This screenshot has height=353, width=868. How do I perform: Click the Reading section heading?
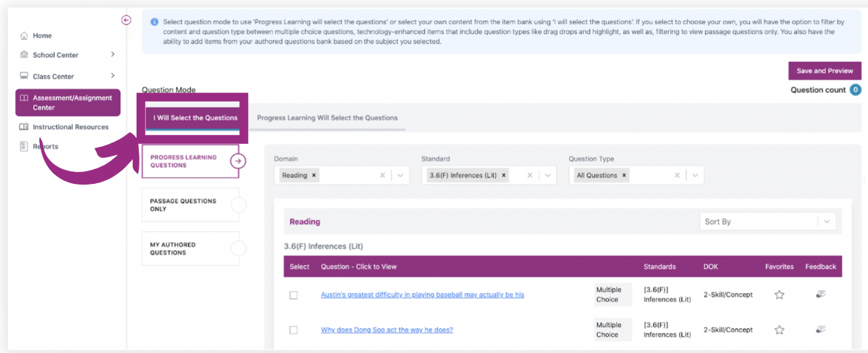305,222
